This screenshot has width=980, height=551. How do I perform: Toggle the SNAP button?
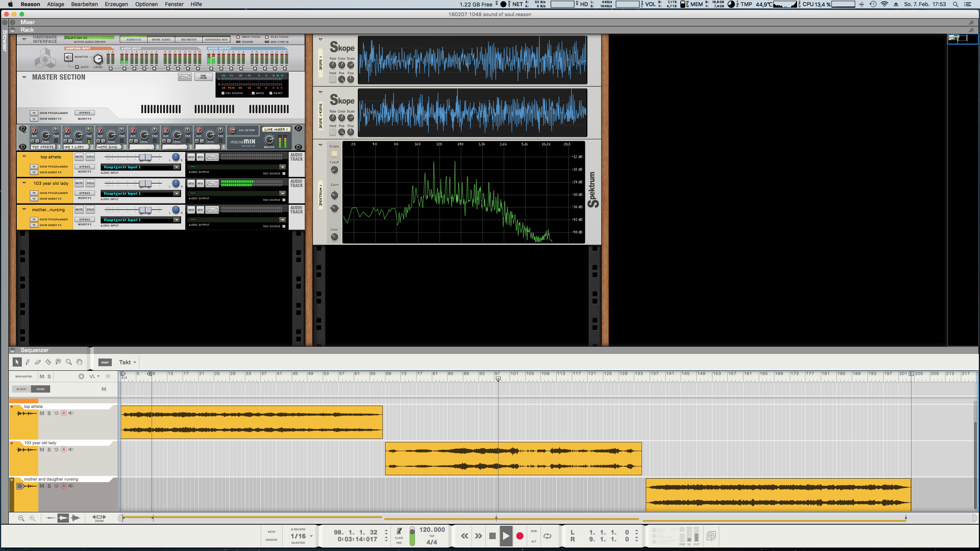point(105,362)
